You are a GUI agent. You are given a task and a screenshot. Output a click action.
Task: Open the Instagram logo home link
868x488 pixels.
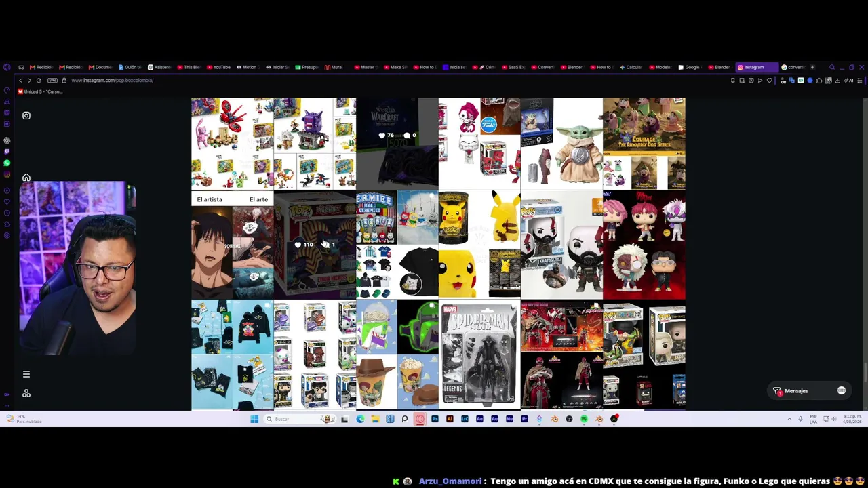[x=26, y=115]
